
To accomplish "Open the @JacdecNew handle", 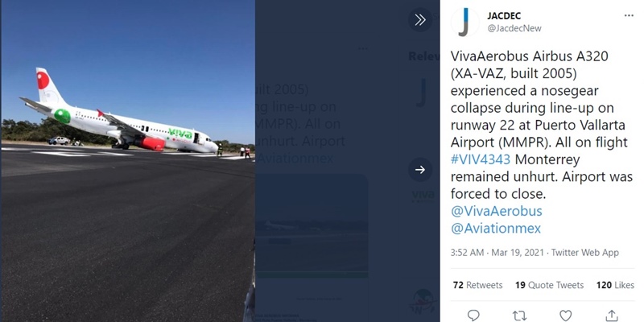I will click(514, 28).
